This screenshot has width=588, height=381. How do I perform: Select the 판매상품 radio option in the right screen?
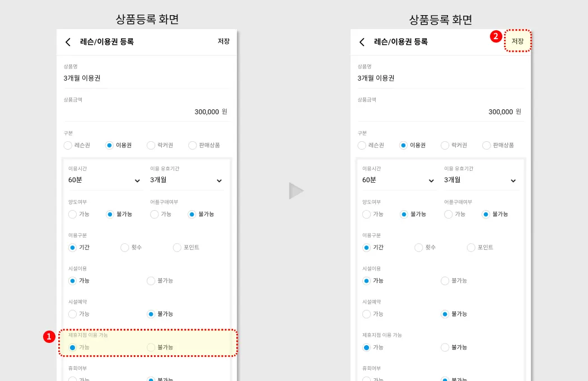pos(487,145)
